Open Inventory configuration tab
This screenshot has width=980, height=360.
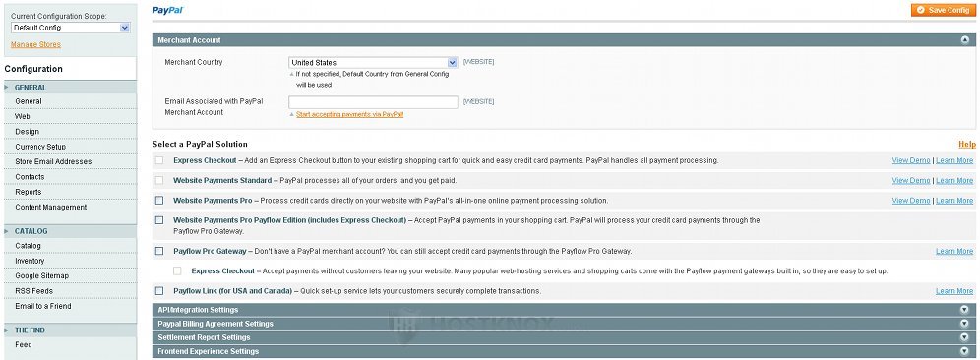[70, 261]
